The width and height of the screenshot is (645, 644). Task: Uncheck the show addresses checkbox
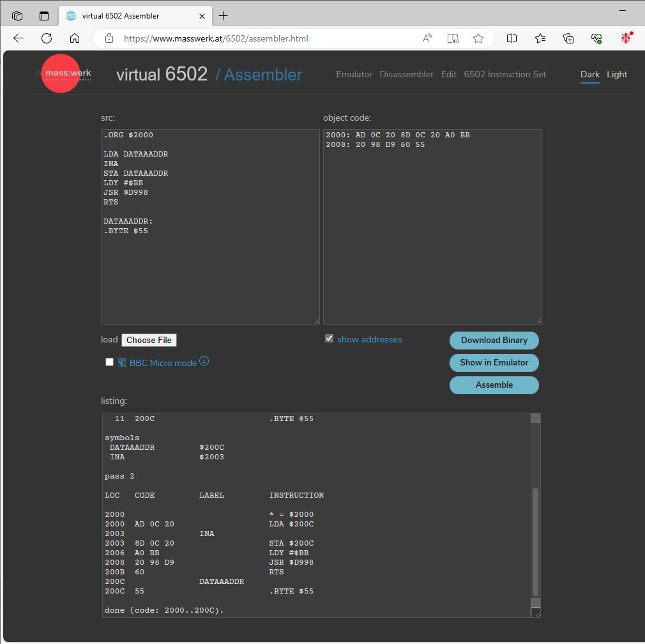coord(329,339)
